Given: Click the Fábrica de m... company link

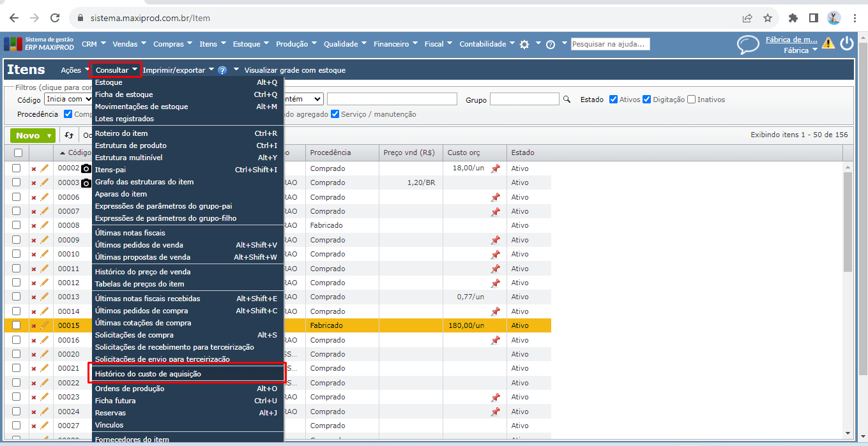Looking at the screenshot, I should [x=791, y=40].
